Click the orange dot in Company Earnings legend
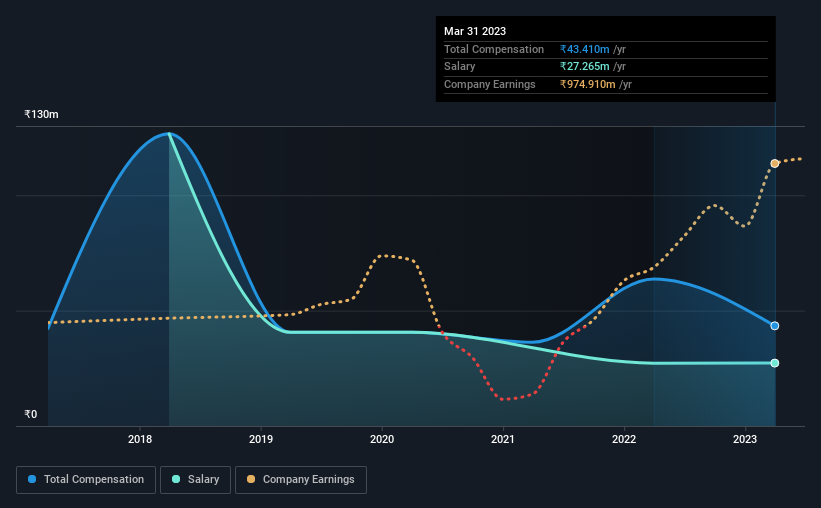The width and height of the screenshot is (821, 508). (x=251, y=479)
